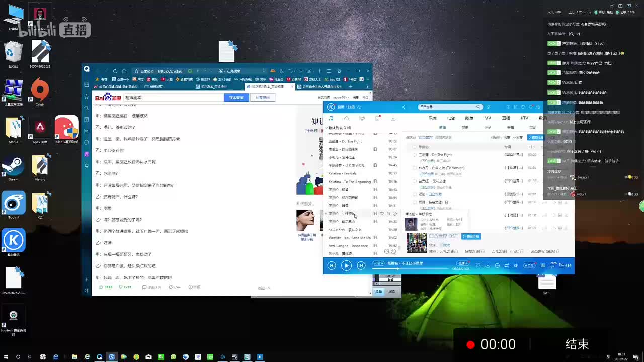Change loop mode in Kugou player bar
Image resolution: width=644 pixels, height=362 pixels.
pyautogui.click(x=507, y=265)
